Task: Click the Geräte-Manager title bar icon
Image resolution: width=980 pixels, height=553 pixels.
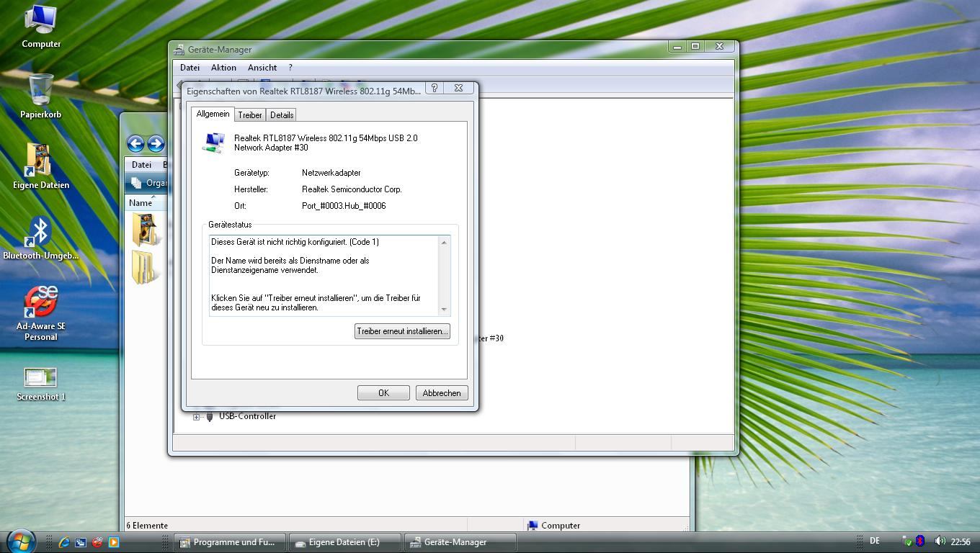Action: [x=179, y=50]
